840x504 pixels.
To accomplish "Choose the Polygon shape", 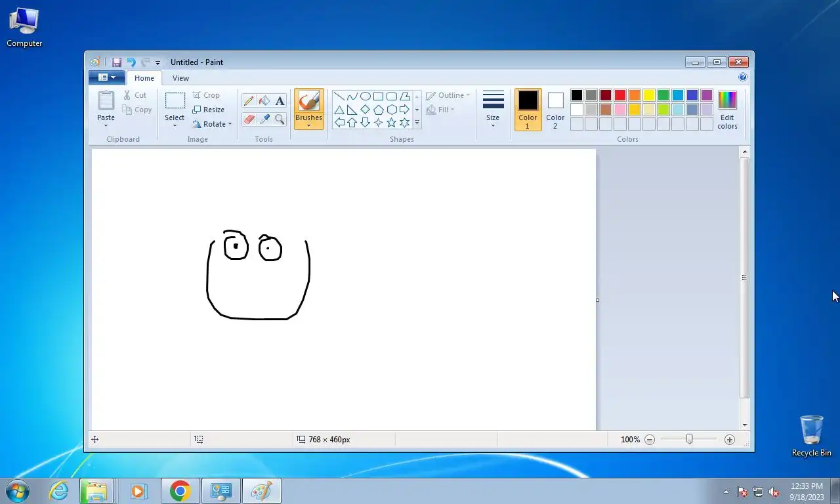I will pos(405,96).
